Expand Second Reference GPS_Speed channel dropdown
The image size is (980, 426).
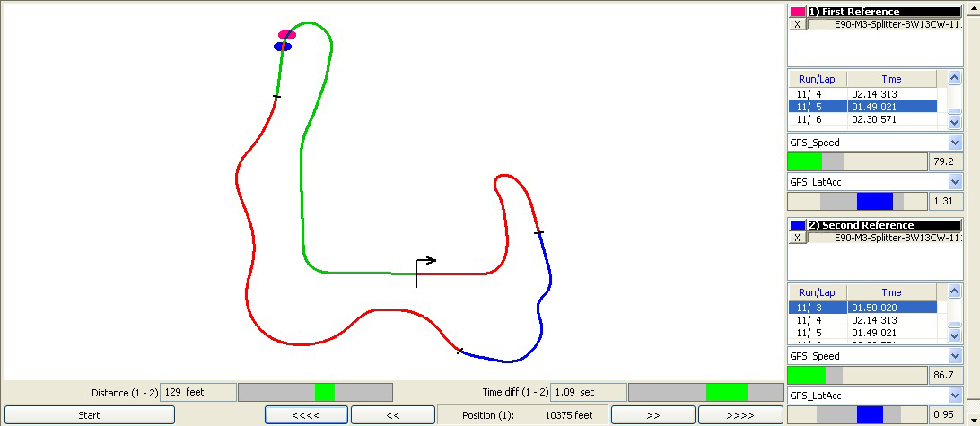pyautogui.click(x=955, y=356)
